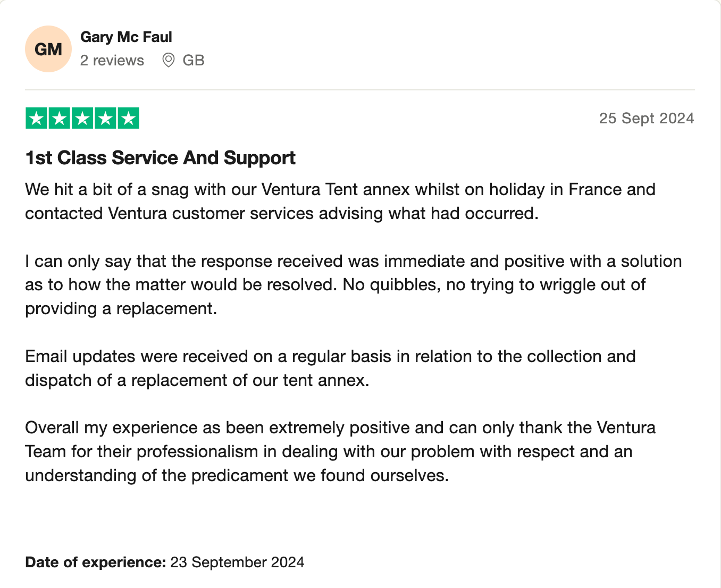Click the "Date of experience:" label
The image size is (721, 588).
[x=96, y=562]
